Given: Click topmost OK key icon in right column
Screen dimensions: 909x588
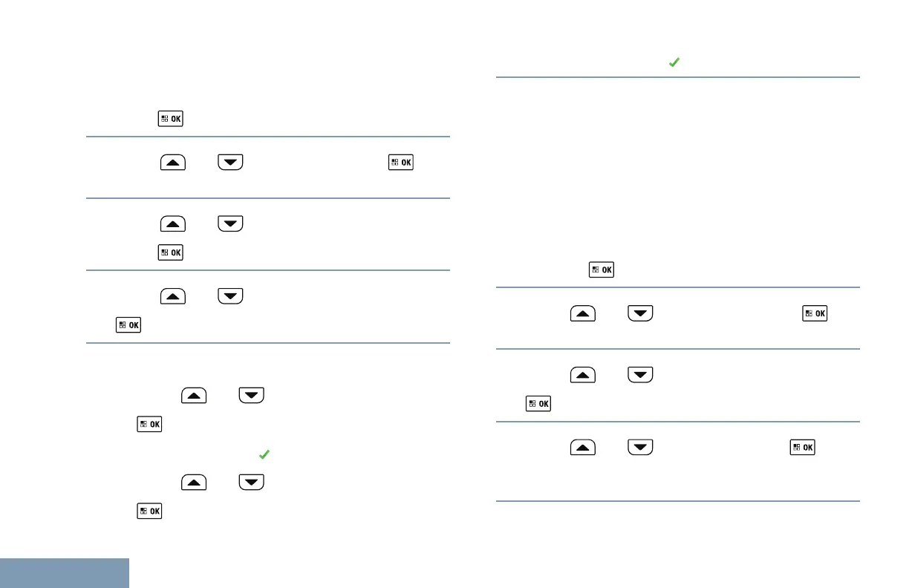Looking at the screenshot, I should [601, 269].
